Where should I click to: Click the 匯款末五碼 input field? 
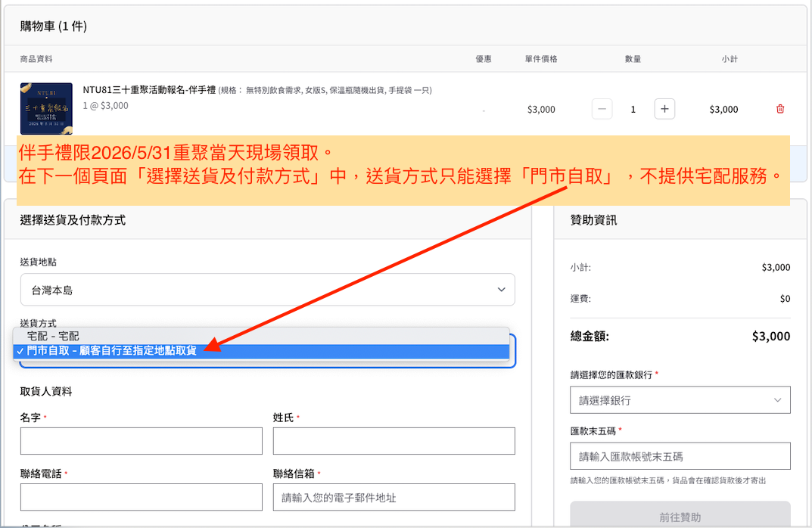[x=680, y=456]
